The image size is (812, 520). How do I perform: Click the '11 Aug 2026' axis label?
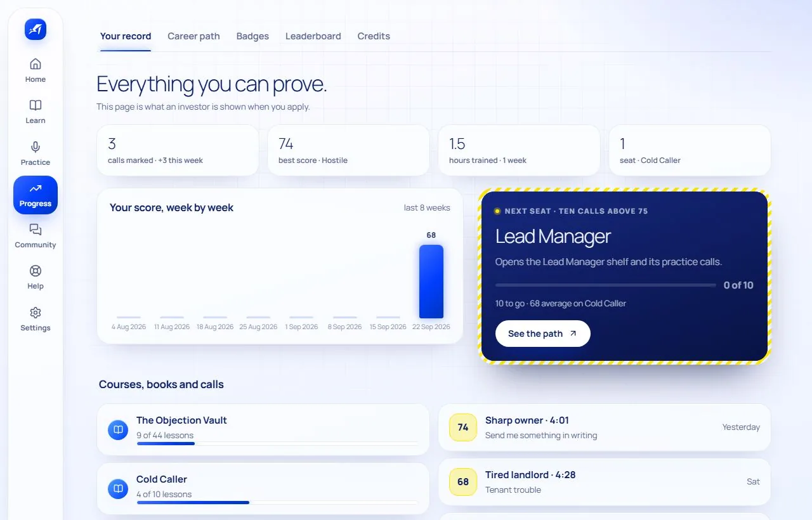click(172, 327)
